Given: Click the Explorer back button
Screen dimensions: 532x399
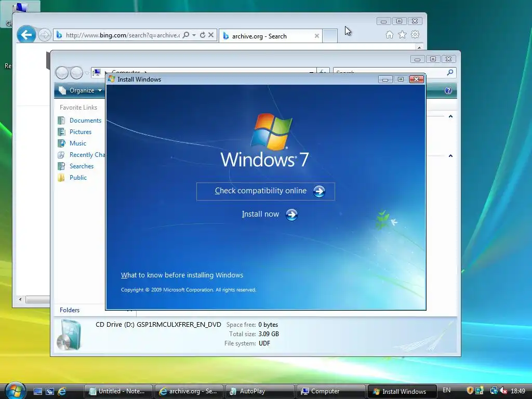Looking at the screenshot, I should coord(62,73).
